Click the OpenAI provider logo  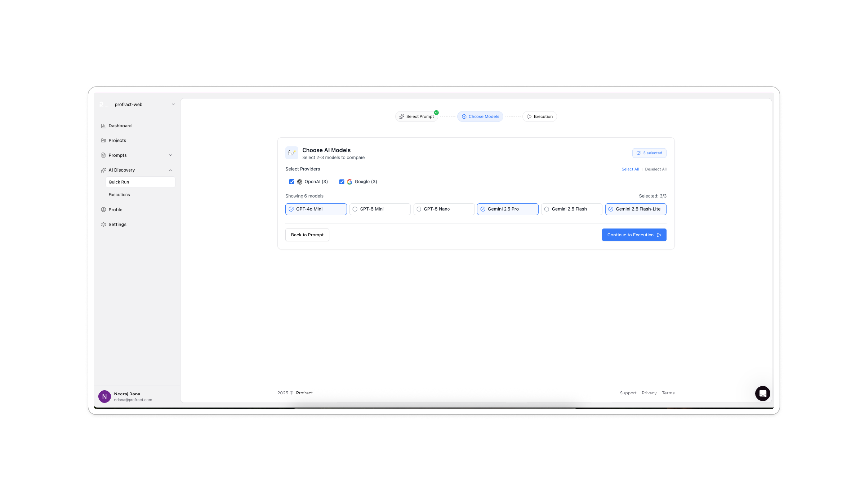tap(300, 182)
